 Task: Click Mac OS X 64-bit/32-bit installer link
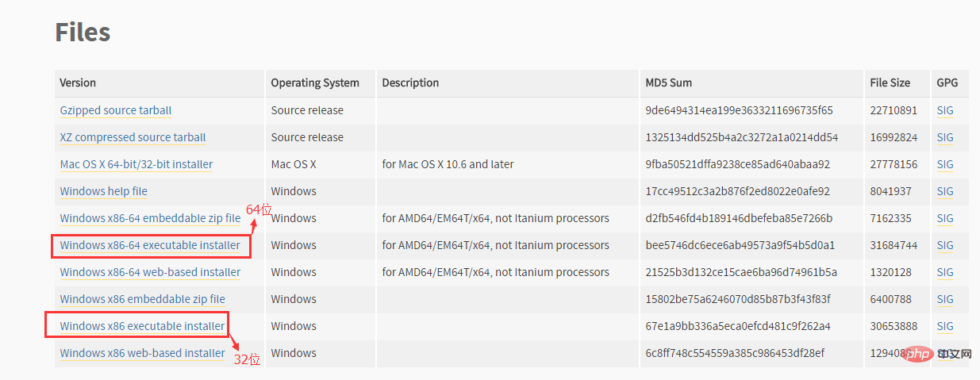click(136, 164)
